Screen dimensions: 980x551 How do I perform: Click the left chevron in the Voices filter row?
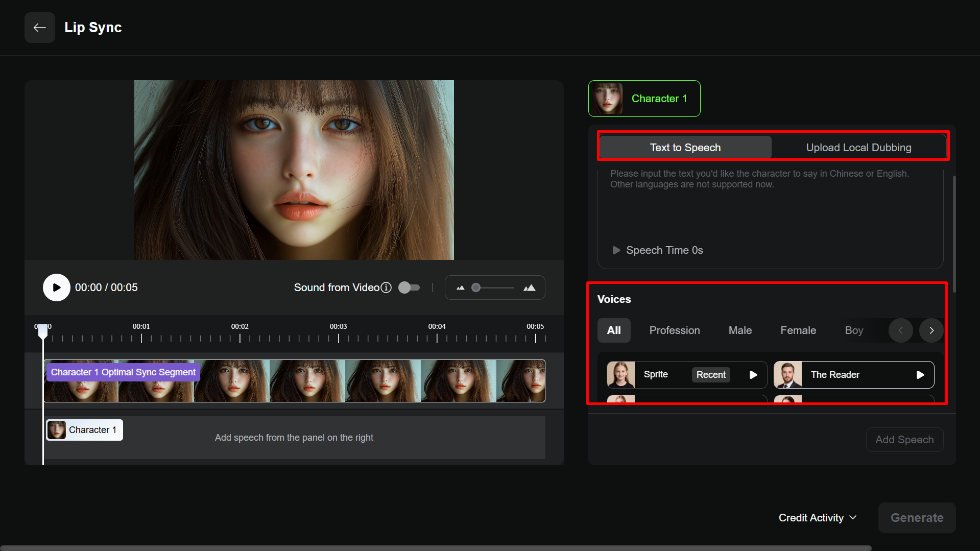900,330
